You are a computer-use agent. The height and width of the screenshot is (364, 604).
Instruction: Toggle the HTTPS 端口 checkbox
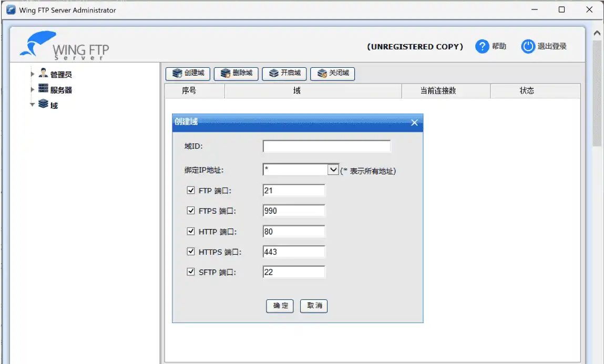pos(191,252)
